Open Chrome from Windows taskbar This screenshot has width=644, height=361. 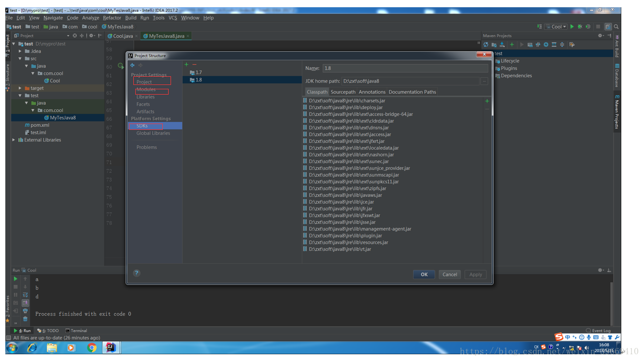92,347
